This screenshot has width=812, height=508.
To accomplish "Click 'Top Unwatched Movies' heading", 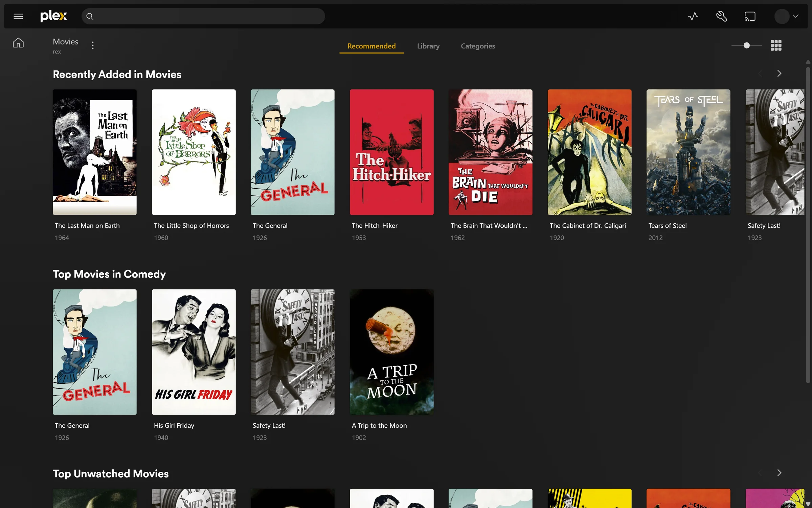I will coord(111,473).
